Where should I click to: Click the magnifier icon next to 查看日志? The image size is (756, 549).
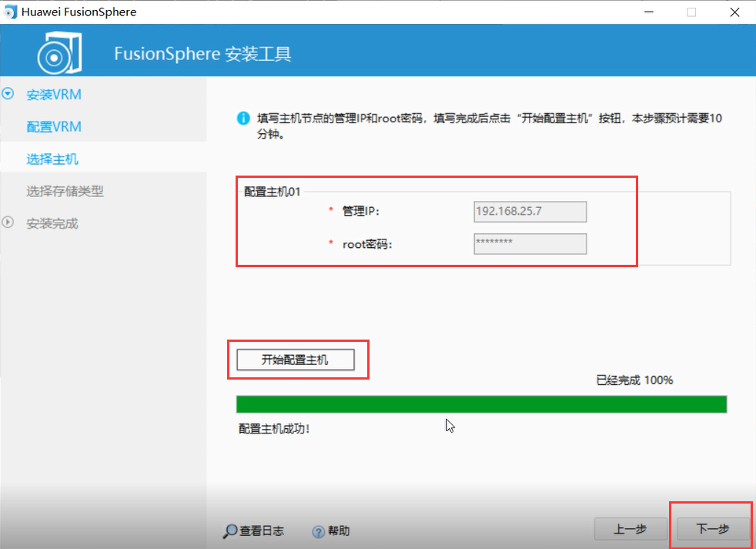pos(230,531)
